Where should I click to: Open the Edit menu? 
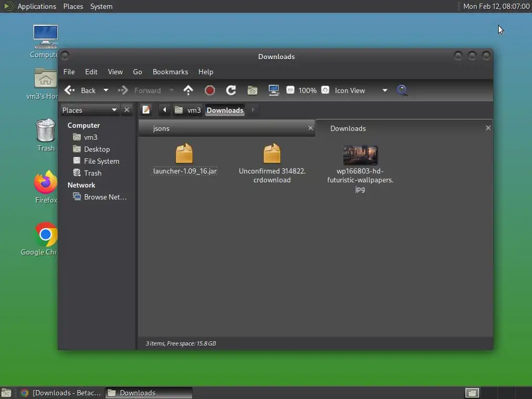(x=91, y=72)
